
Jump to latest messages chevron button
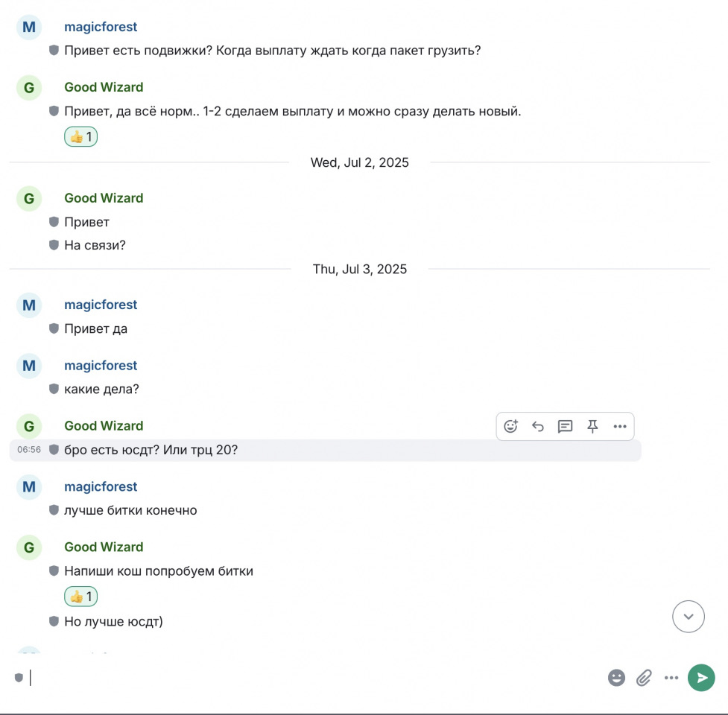tap(688, 616)
